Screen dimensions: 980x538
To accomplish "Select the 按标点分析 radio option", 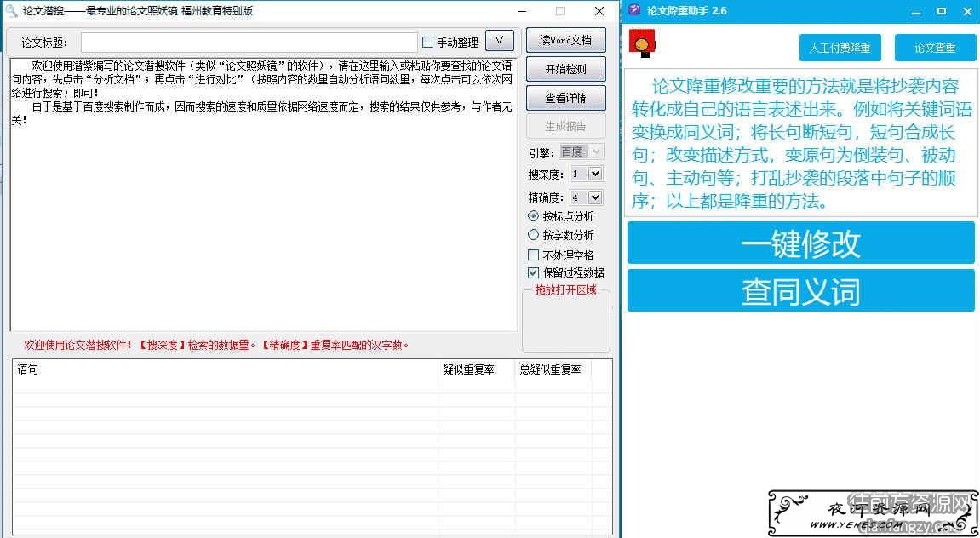I will [533, 216].
